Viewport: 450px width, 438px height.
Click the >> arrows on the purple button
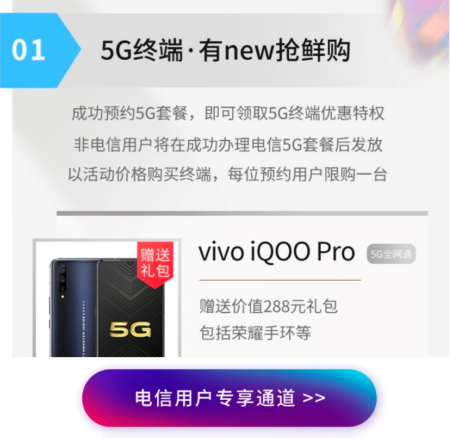coord(314,398)
